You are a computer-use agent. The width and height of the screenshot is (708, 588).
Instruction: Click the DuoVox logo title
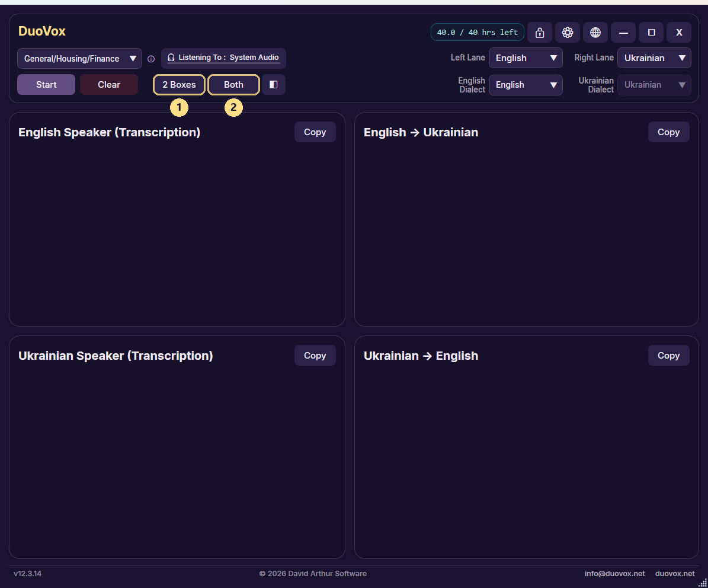click(x=42, y=31)
